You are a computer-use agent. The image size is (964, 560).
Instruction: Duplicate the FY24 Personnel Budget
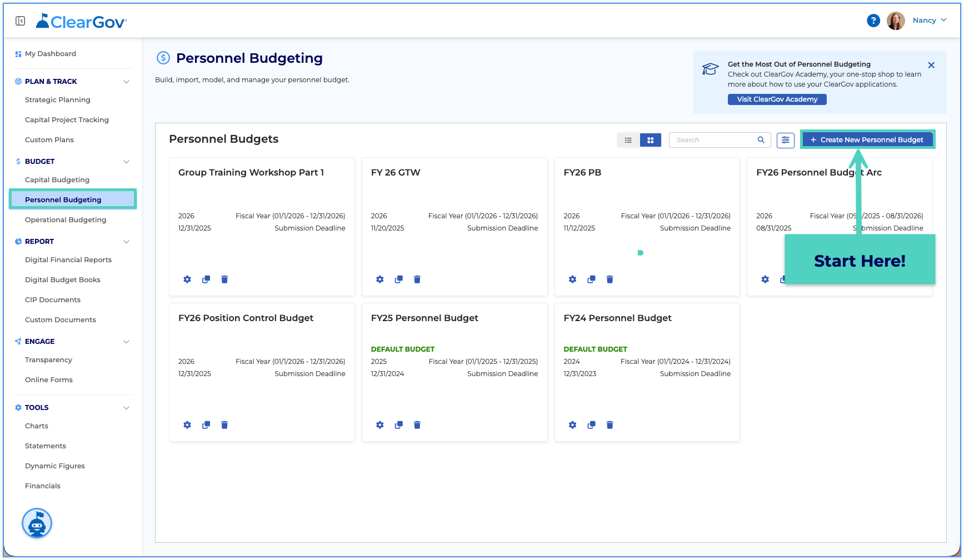pos(591,425)
